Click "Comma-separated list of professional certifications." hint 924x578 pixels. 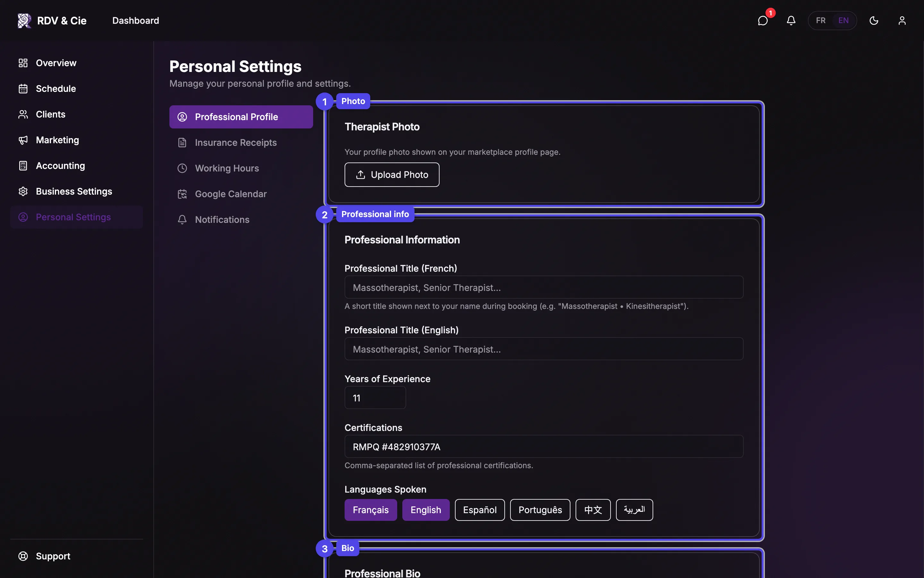[x=439, y=466]
